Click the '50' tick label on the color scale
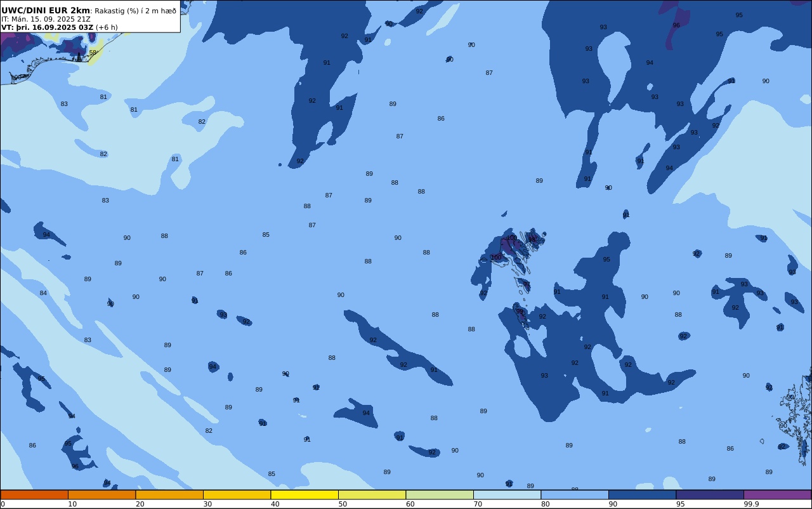 pyautogui.click(x=343, y=504)
